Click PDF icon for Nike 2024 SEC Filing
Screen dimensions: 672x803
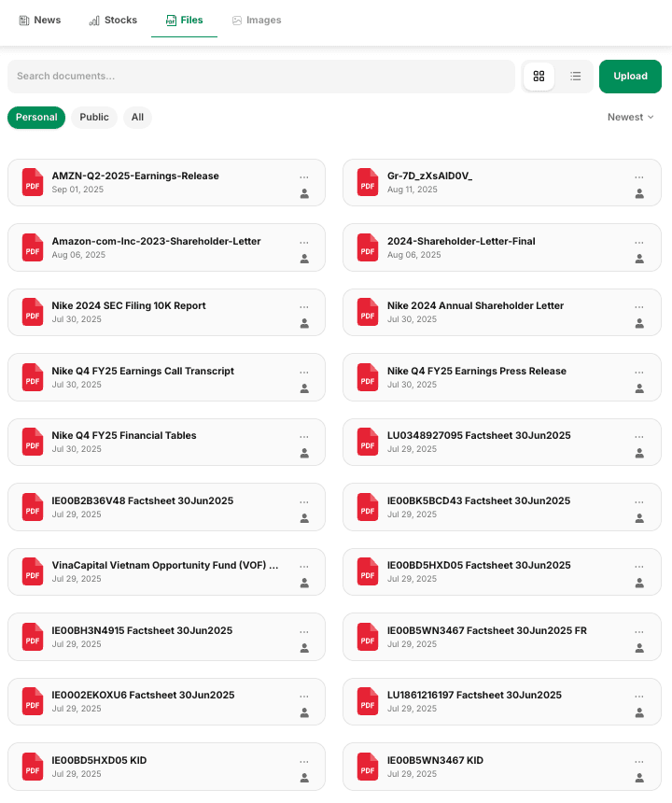click(33, 312)
